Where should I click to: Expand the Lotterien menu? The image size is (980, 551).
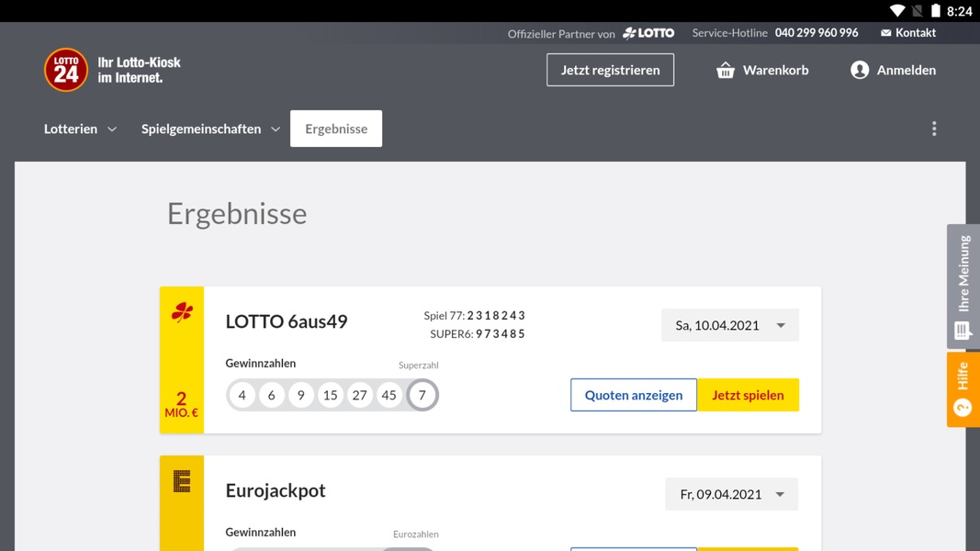click(80, 129)
